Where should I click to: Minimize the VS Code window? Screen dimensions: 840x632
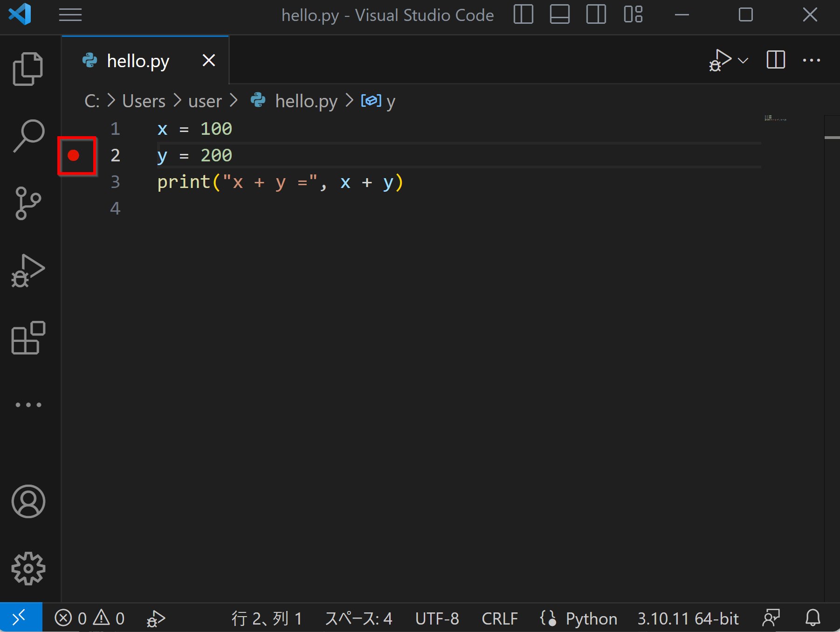click(x=682, y=15)
